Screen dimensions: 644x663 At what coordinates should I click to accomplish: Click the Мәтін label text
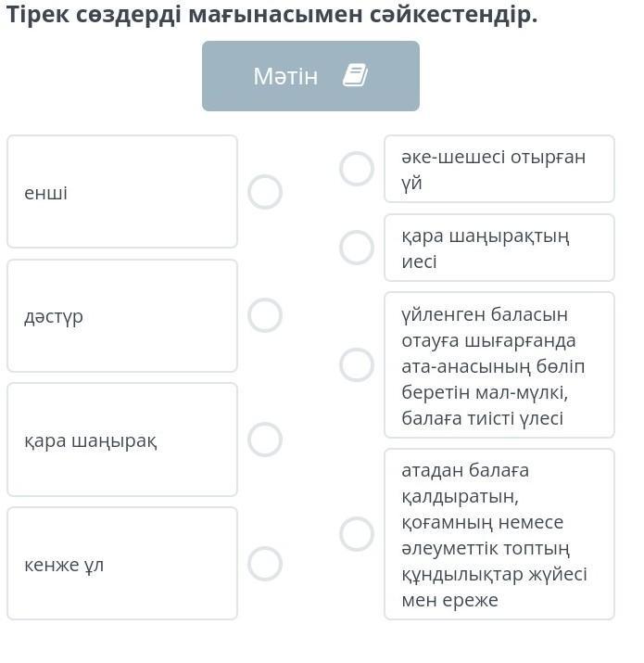click(285, 76)
